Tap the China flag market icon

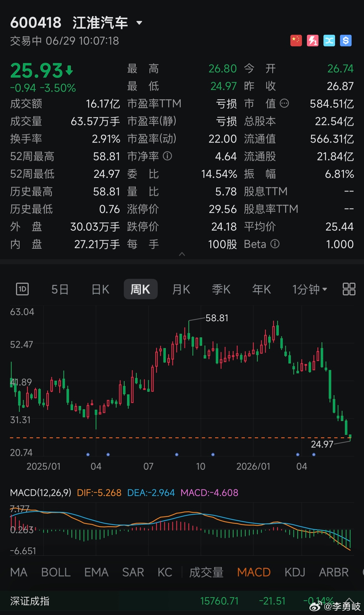(x=296, y=41)
